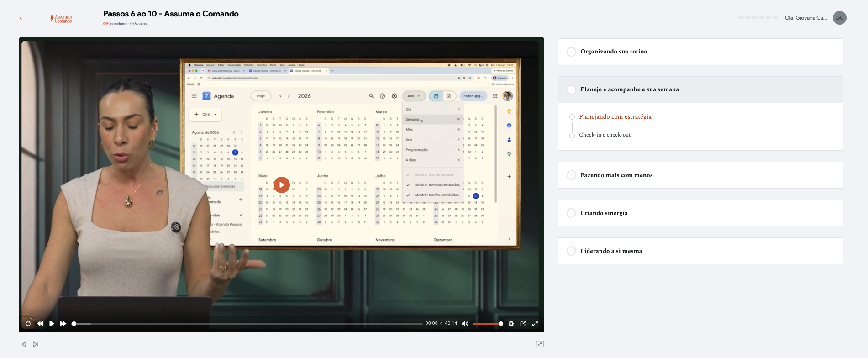868x358 pixels.
Task: Enter fullscreen mode in the player
Action: 535,324
